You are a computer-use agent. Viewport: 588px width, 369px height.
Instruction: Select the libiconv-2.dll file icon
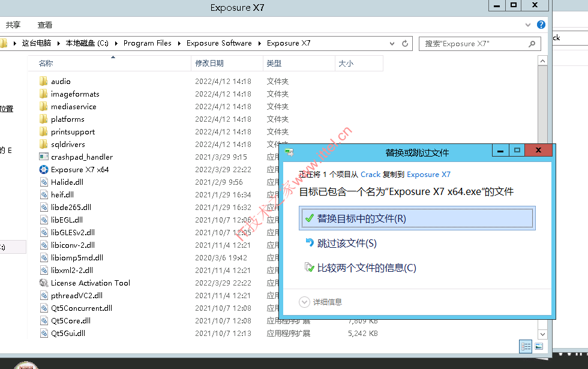click(x=43, y=245)
